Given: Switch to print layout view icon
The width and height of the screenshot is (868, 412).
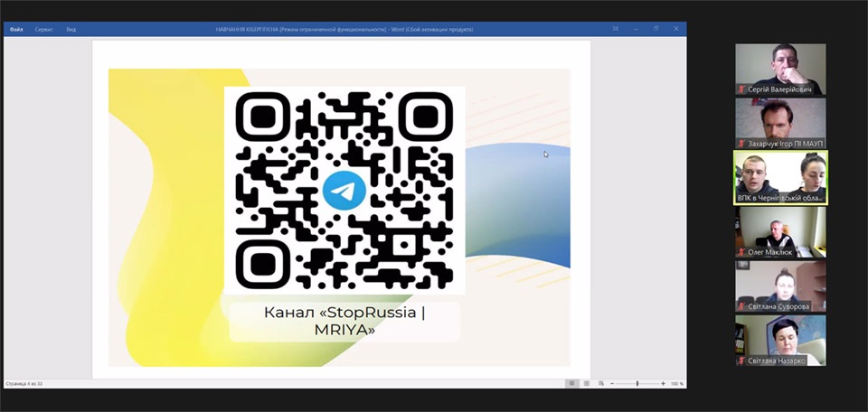Looking at the screenshot, I should pyautogui.click(x=586, y=383).
